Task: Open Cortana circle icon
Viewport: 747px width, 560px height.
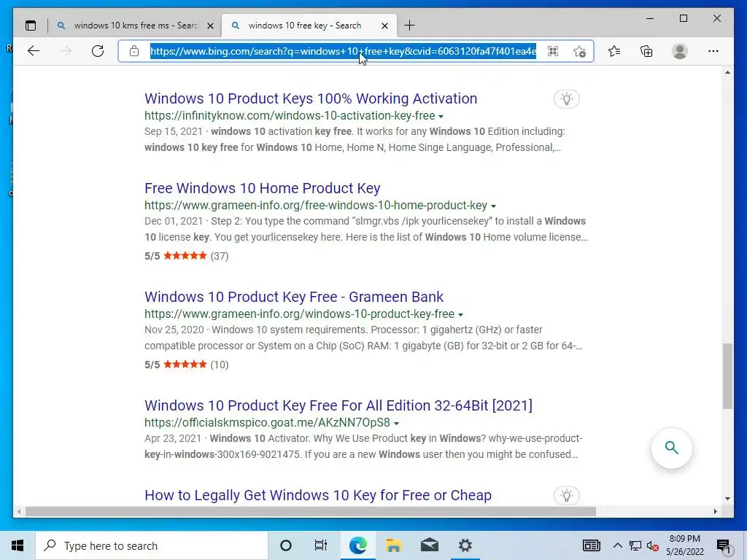Action: [x=286, y=545]
